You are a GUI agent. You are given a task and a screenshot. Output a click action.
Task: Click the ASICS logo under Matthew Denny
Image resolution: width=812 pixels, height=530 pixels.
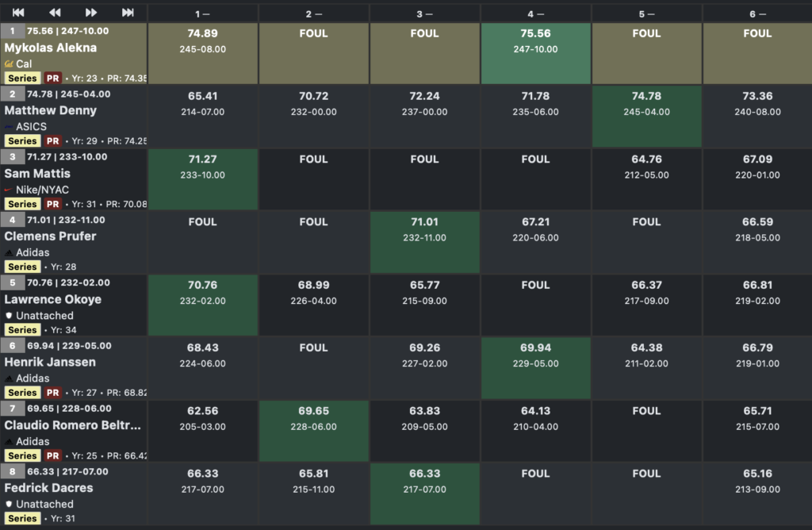[9, 127]
